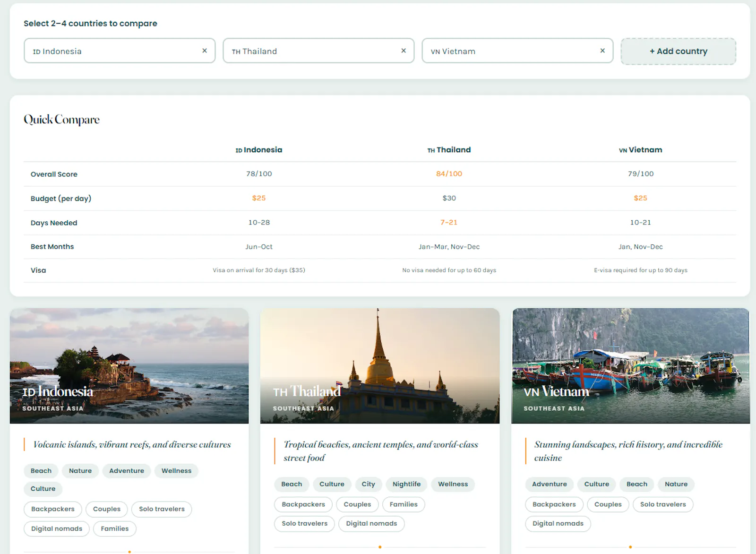The image size is (756, 554).
Task: Click Vietnam's 10-21 days needed value
Action: (x=641, y=222)
